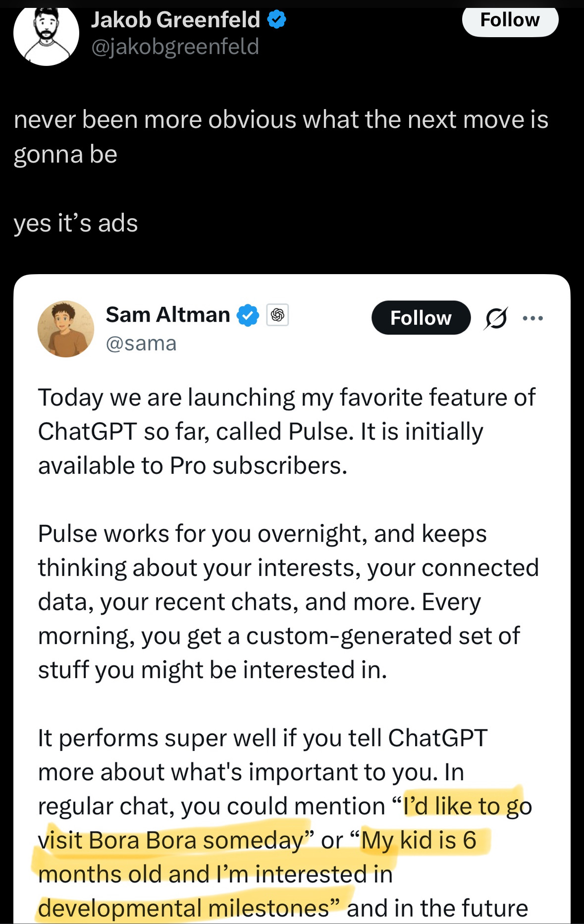Open the @sama handle link
Image resolution: width=584 pixels, height=924 pixels.
coord(141,344)
